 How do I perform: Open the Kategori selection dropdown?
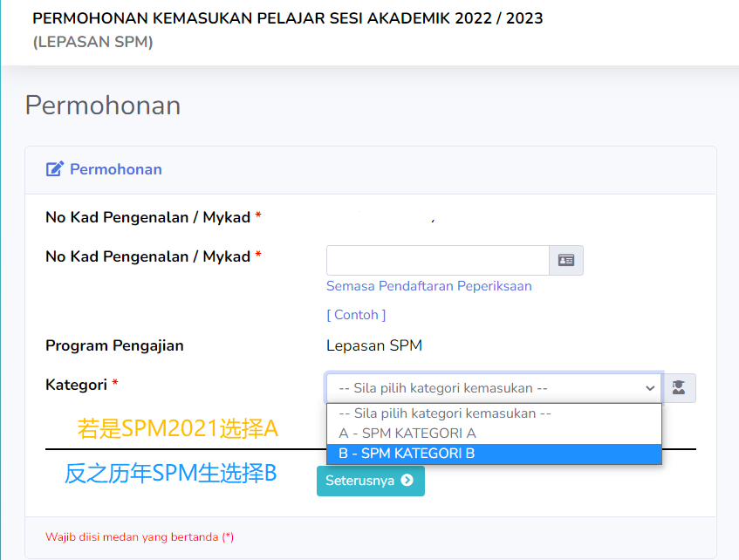tap(494, 388)
